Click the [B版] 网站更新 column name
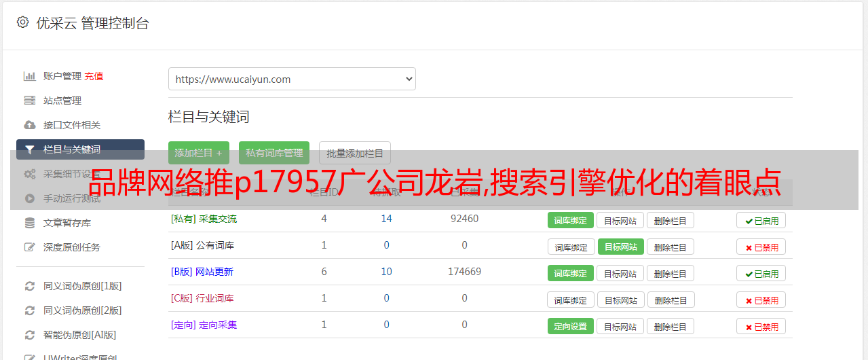868x360 pixels. 202,272
